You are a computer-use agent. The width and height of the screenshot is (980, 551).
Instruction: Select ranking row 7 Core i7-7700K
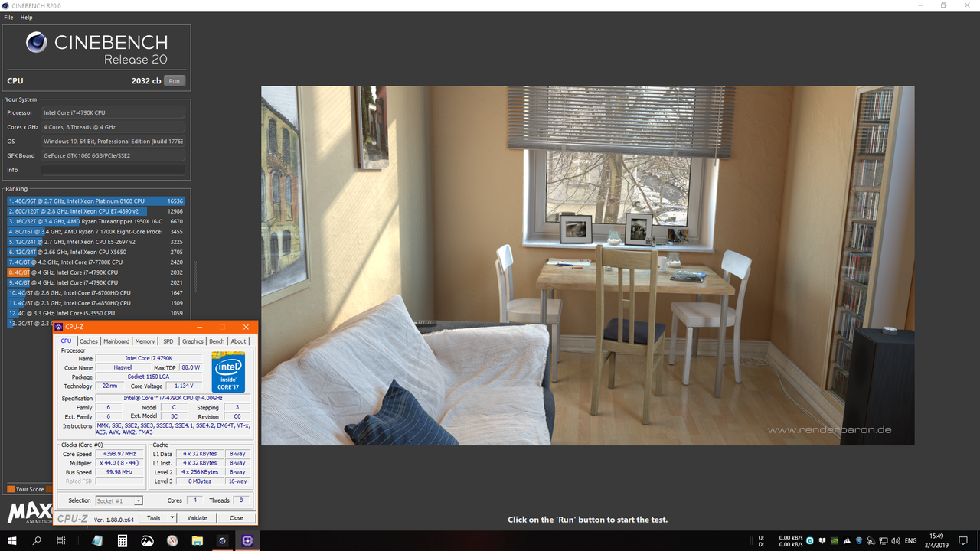pos(96,262)
